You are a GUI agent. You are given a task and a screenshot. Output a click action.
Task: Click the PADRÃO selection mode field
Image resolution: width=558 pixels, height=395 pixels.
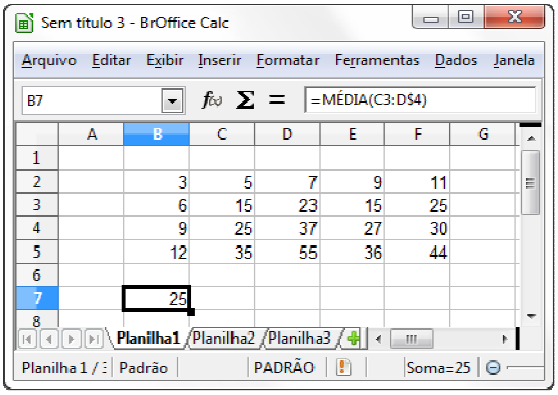pyautogui.click(x=286, y=367)
